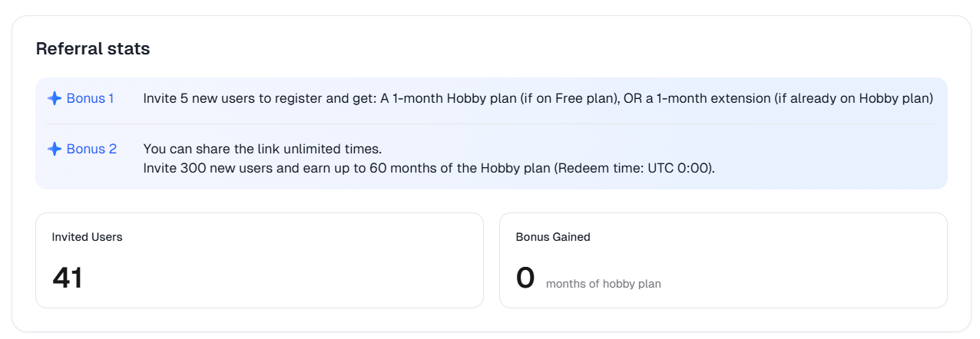Select the blue "Bonus 2" label
The image size is (980, 339).
[x=91, y=149]
